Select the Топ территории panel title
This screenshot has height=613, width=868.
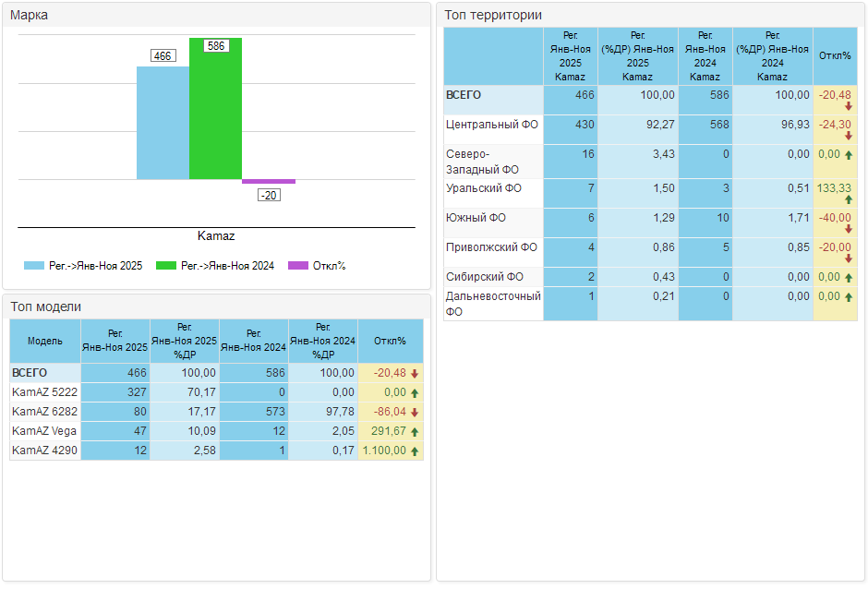point(493,15)
